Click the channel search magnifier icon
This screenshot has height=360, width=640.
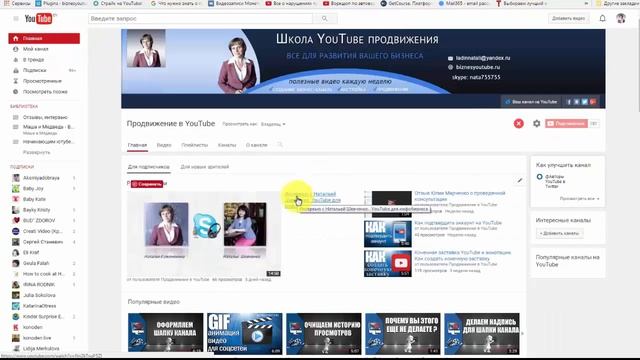pos(280,144)
